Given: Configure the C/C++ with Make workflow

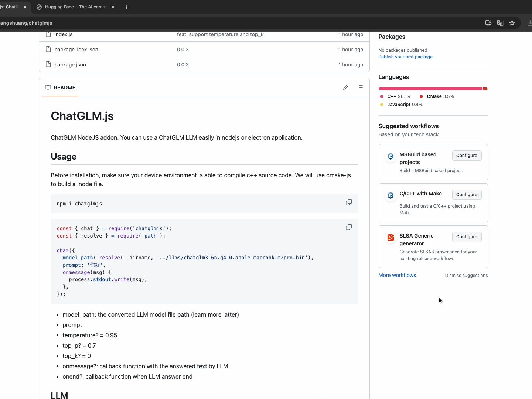Looking at the screenshot, I should 467,195.
